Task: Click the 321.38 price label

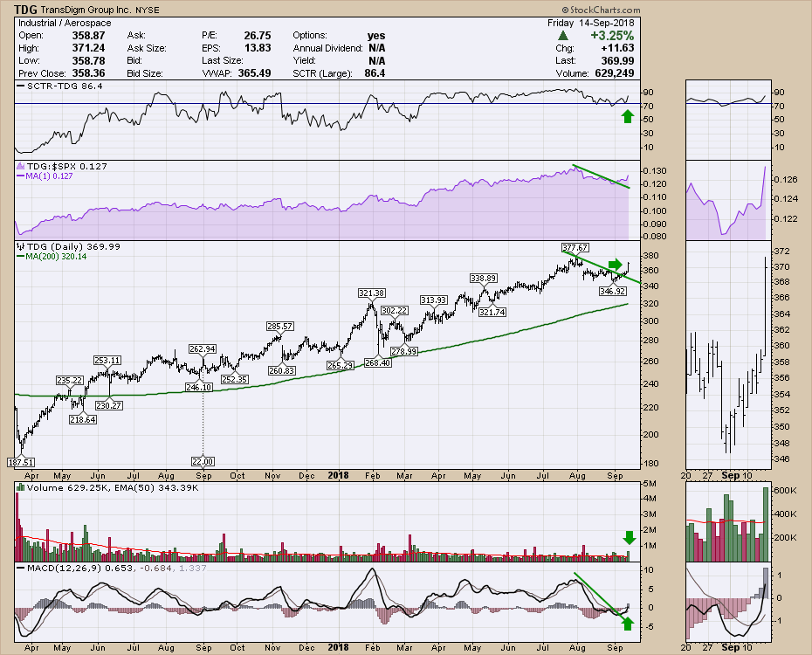Action: point(371,293)
